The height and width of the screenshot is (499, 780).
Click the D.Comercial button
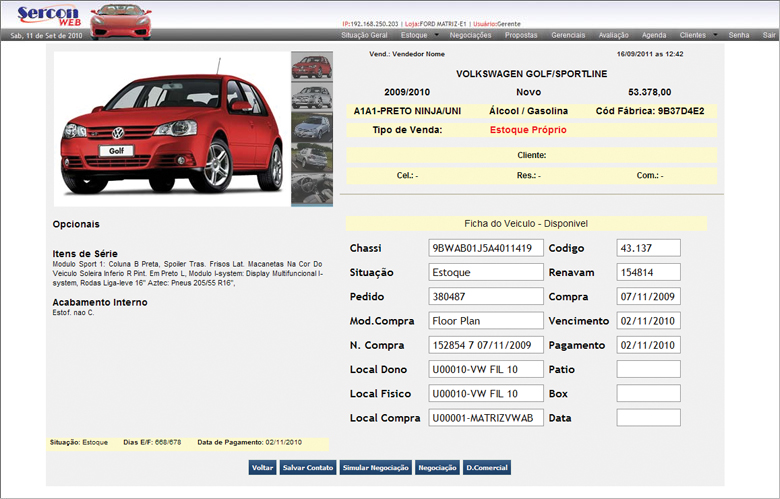487,468
